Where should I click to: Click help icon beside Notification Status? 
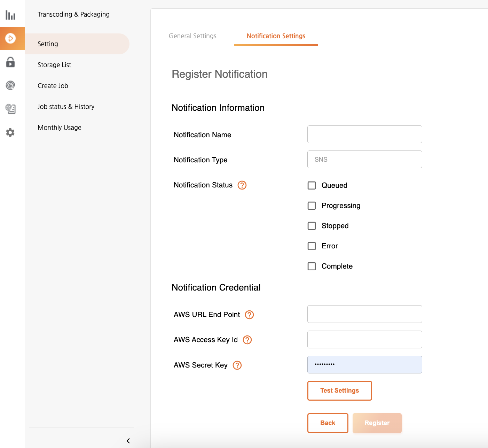coord(242,185)
